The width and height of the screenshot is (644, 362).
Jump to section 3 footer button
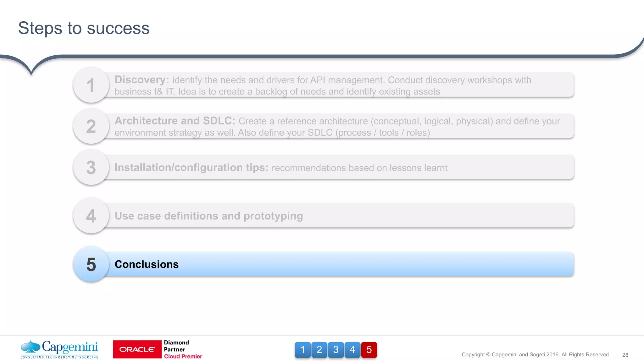(336, 350)
